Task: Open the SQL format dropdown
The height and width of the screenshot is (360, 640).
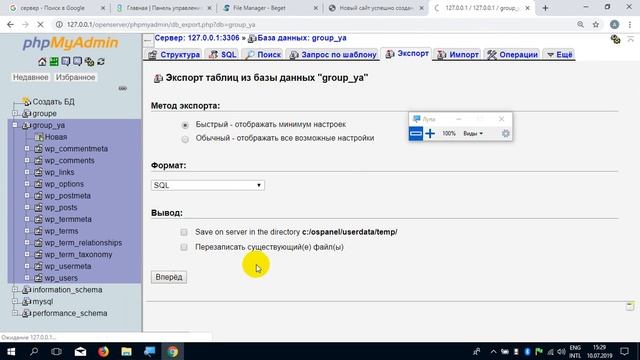Action: (x=208, y=185)
